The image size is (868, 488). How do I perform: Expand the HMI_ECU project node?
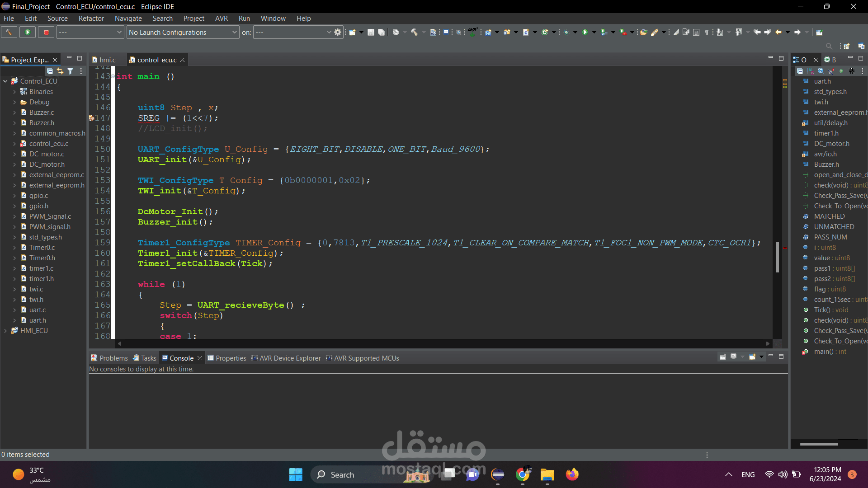(x=5, y=331)
